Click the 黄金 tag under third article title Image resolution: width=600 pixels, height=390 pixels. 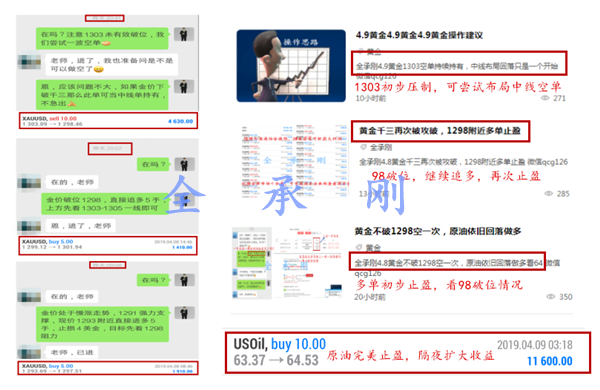point(373,248)
